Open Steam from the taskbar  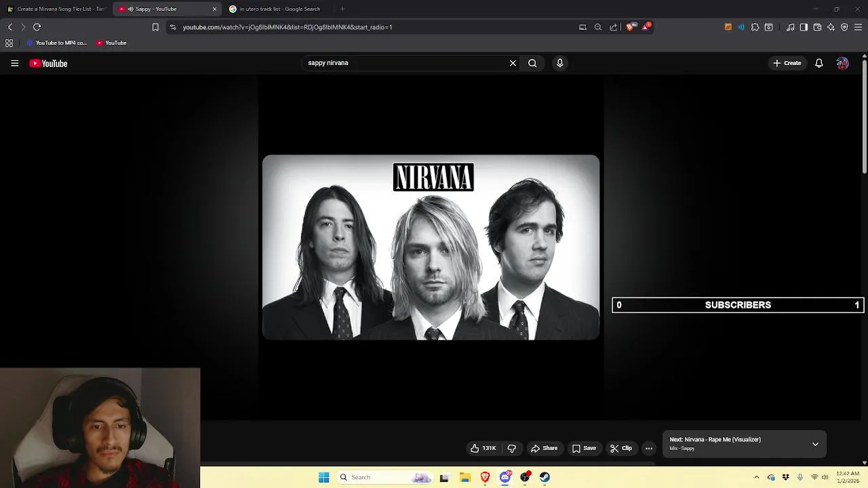[545, 477]
